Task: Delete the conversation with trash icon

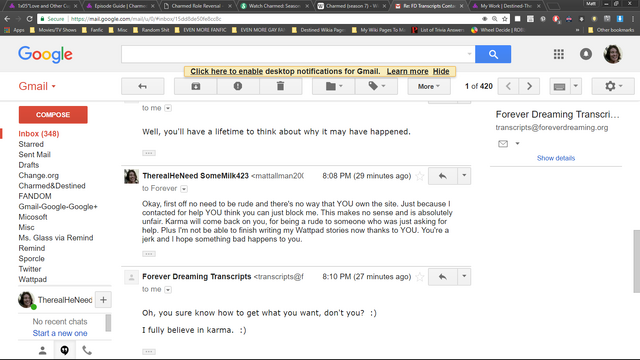Action: (280, 86)
